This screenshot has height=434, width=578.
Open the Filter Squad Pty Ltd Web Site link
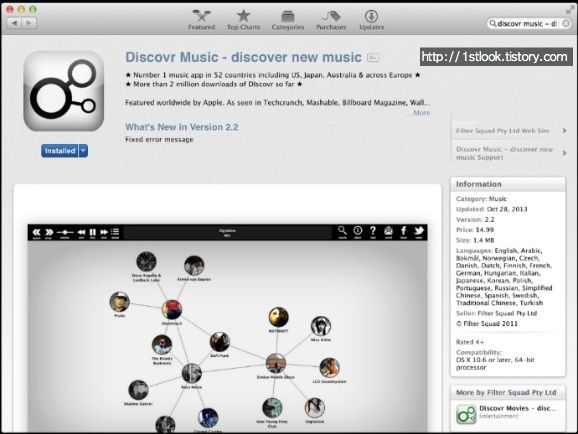click(503, 131)
